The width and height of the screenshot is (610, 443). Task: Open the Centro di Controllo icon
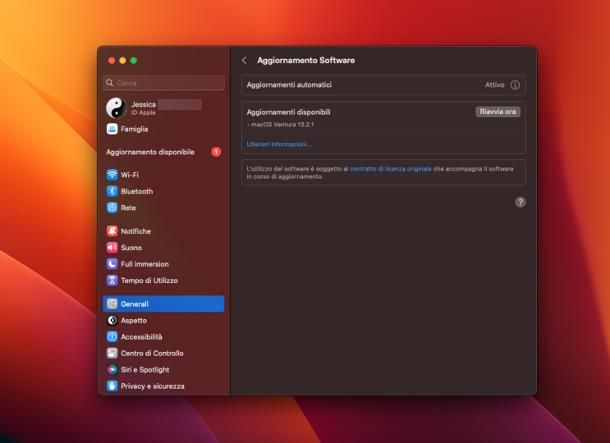(112, 353)
